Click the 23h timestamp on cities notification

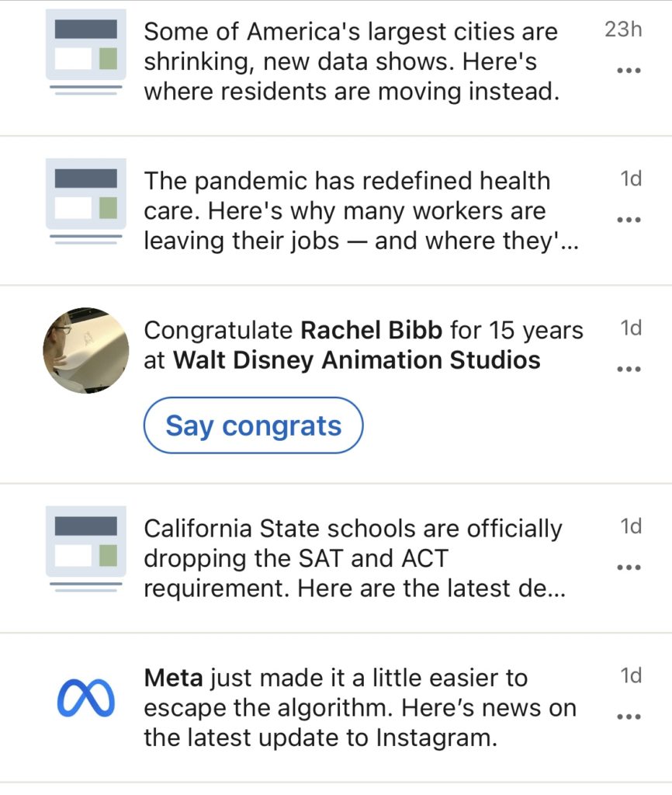(x=623, y=30)
